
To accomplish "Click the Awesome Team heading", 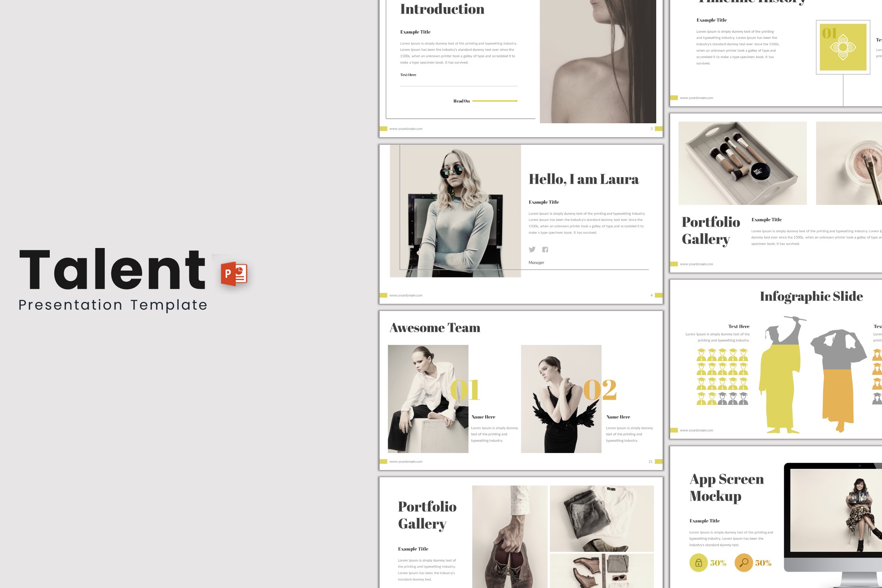I will coord(435,328).
